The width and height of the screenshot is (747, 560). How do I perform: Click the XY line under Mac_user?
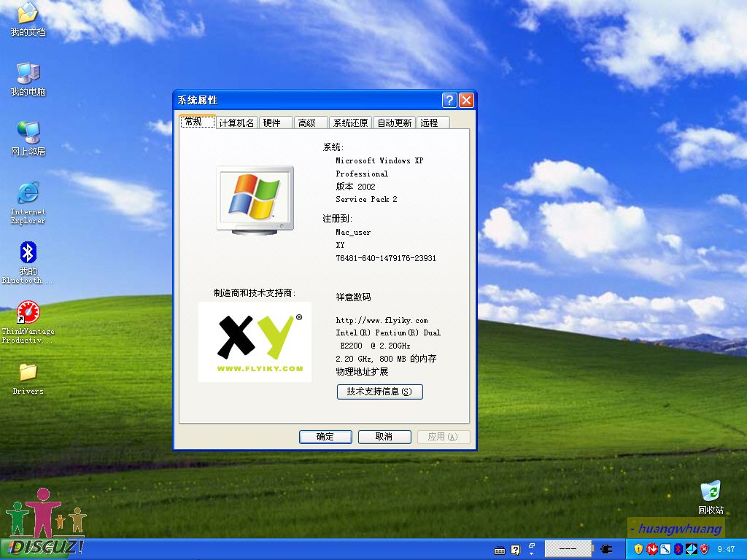340,245
